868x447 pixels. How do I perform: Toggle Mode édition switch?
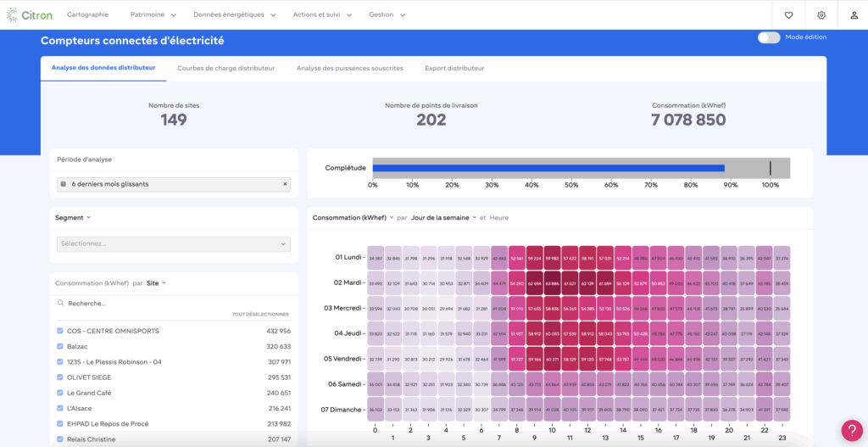pyautogui.click(x=769, y=37)
